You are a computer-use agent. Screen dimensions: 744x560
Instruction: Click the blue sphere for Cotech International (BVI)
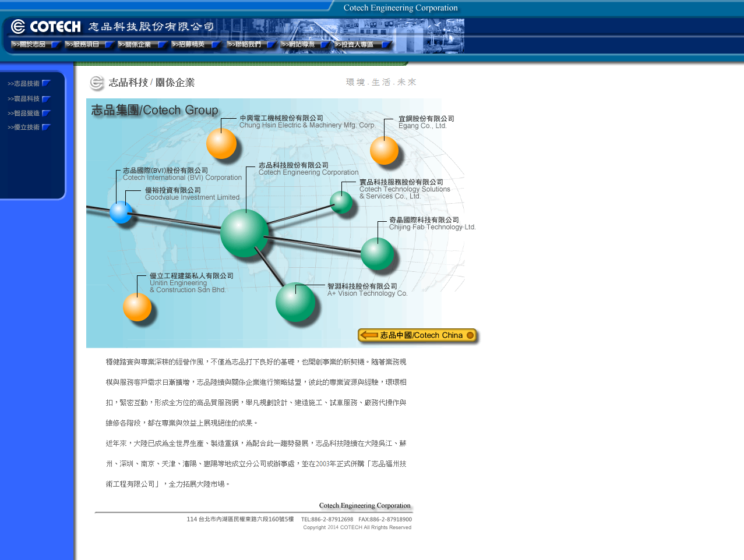(x=121, y=212)
